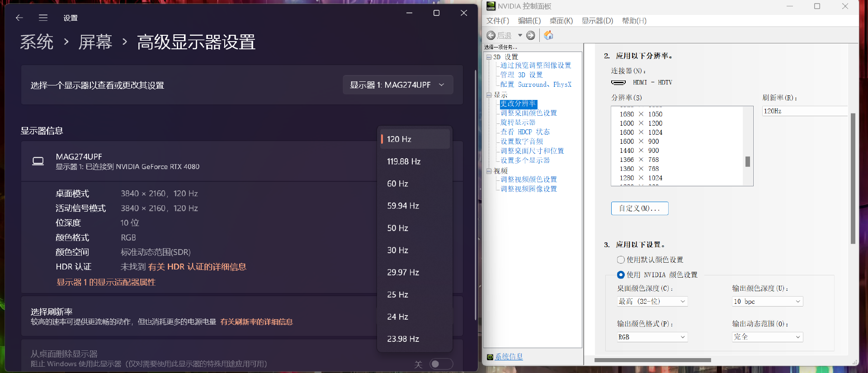The width and height of the screenshot is (868, 373).
Task: Open 管理 3D 设置 tree item
Action: click(x=521, y=75)
